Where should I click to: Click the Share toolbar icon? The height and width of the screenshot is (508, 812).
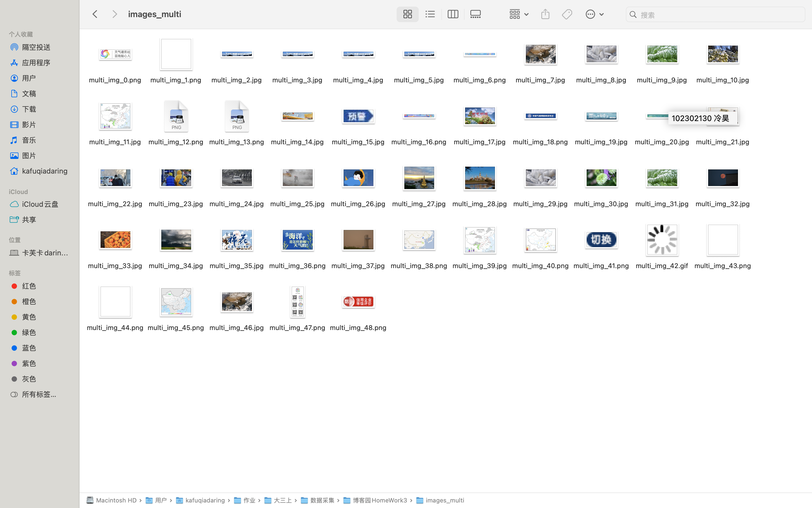(x=545, y=14)
